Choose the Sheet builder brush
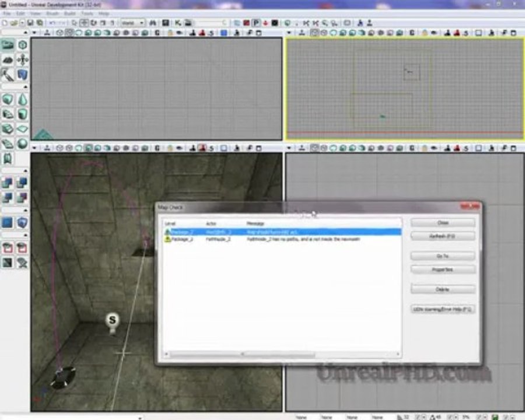The width and height of the screenshot is (525, 420). tap(22, 129)
